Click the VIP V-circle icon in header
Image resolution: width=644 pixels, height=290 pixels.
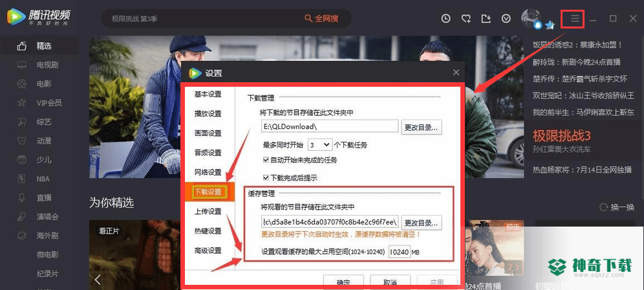(506, 19)
